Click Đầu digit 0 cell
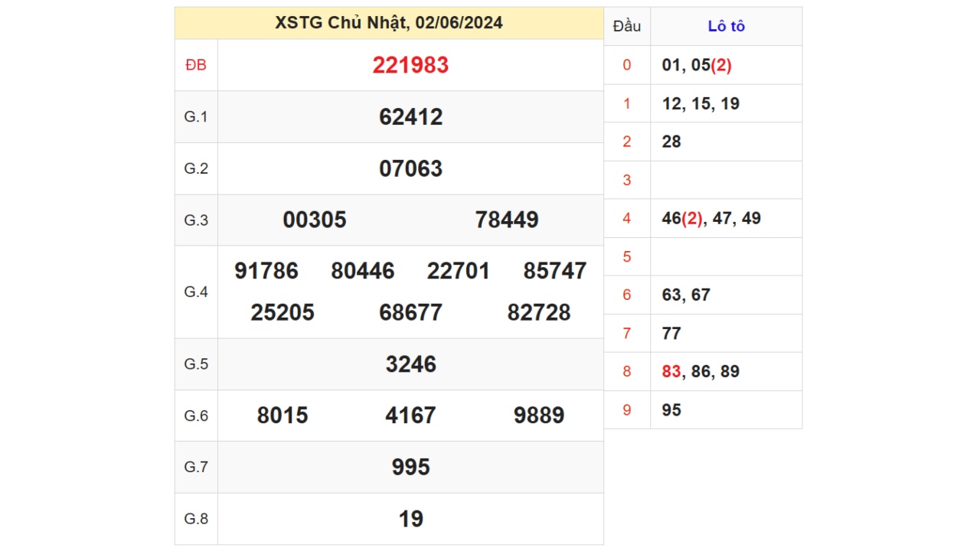 627,65
